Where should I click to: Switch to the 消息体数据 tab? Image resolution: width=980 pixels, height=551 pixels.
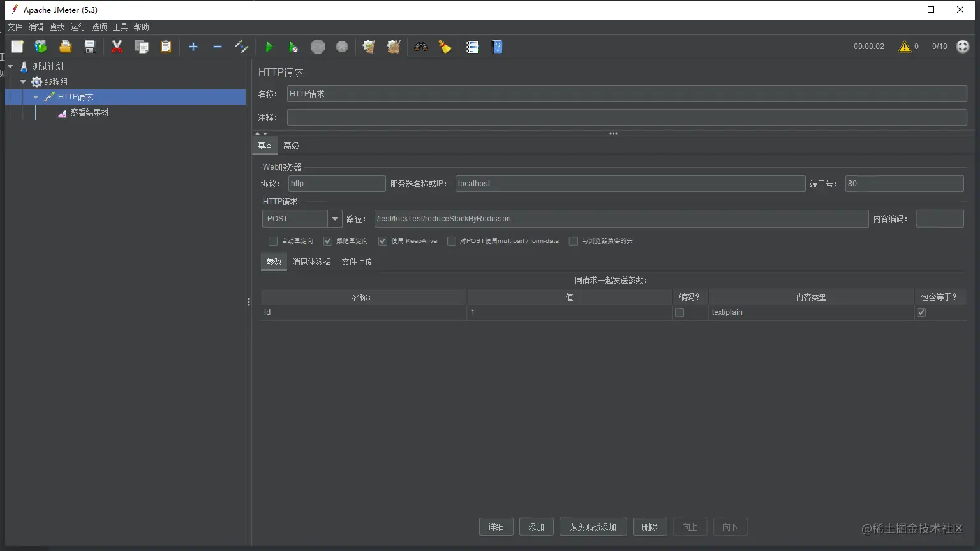click(x=311, y=261)
